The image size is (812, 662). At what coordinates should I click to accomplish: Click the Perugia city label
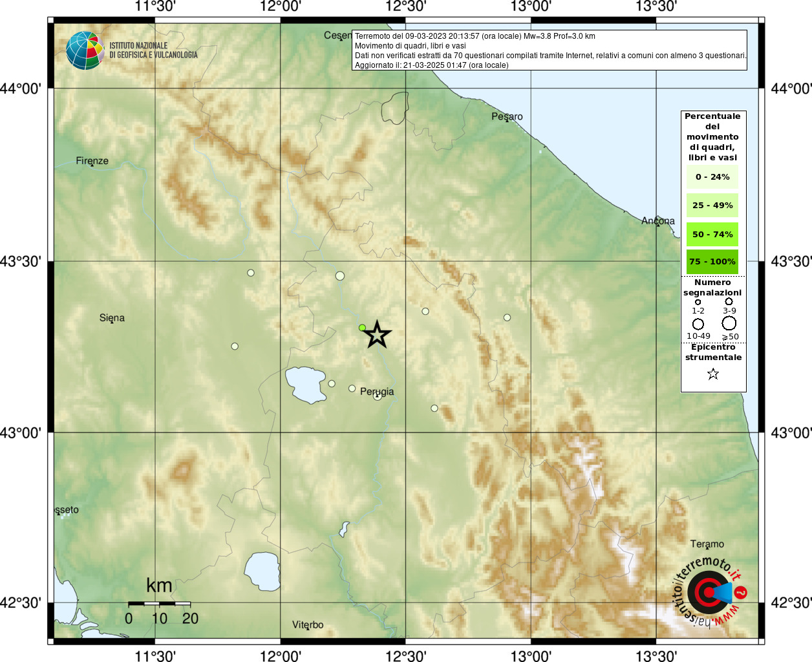tap(377, 392)
